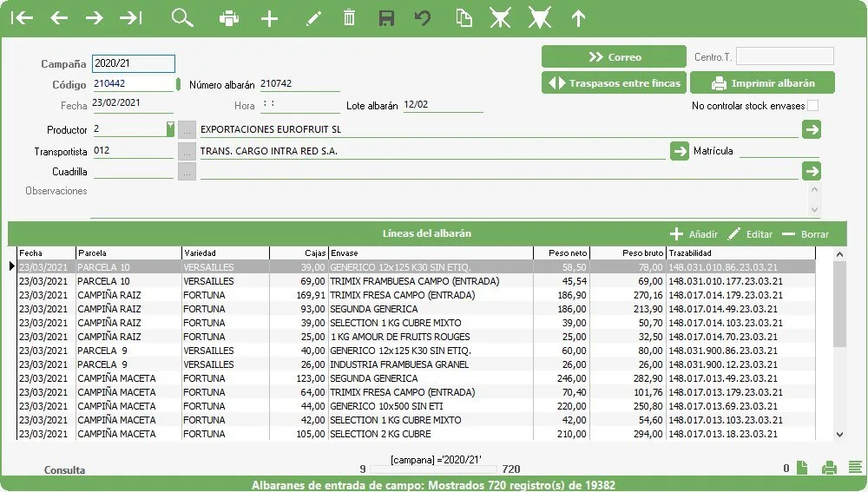
Task: Click the Lote albarán field
Action: (443, 105)
